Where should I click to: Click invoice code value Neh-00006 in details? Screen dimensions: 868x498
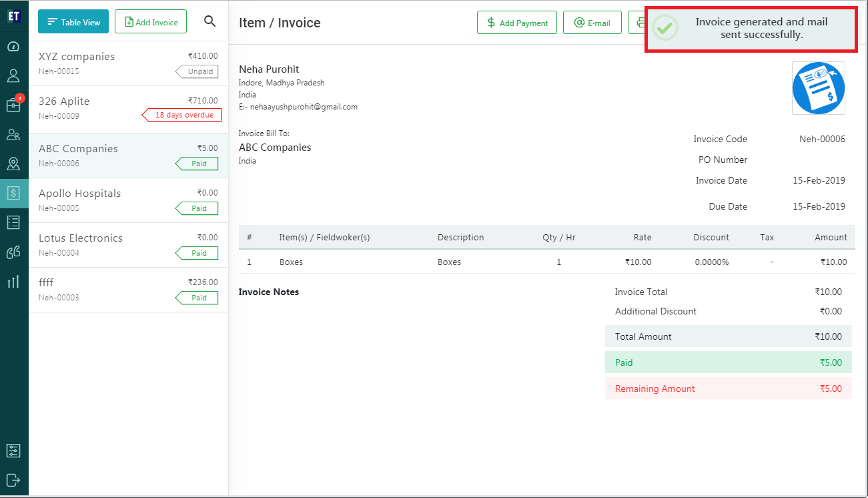[x=822, y=140]
